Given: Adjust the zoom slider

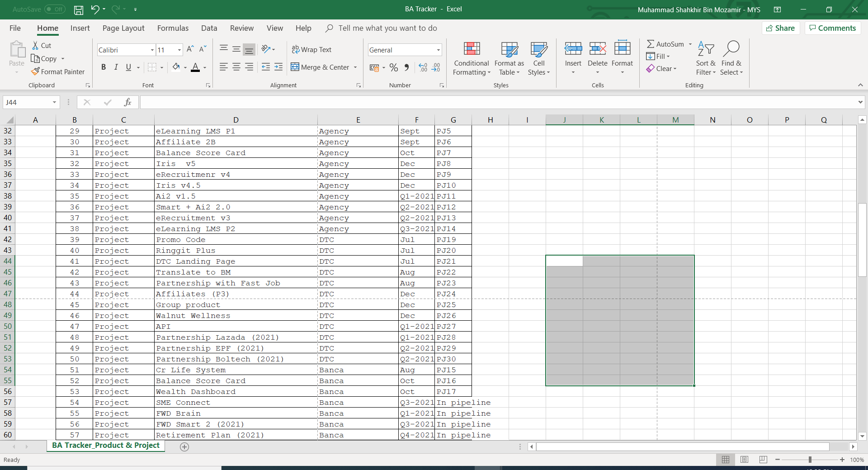Looking at the screenshot, I should pos(811,460).
